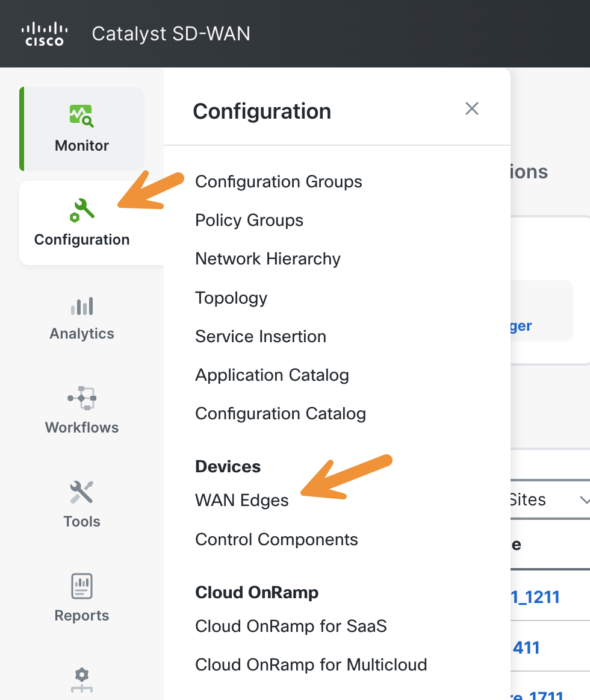590x700 pixels.
Task: Open Cloud OnRamp for Multicloud
Action: [x=311, y=664]
